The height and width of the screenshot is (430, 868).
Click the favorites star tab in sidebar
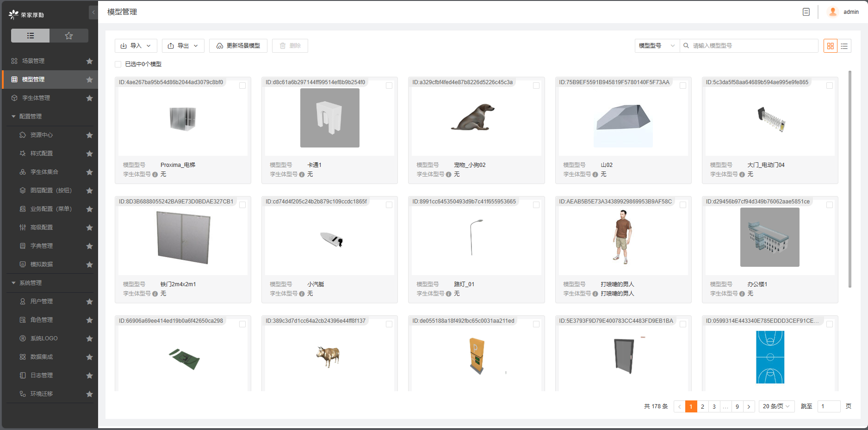[x=69, y=36]
